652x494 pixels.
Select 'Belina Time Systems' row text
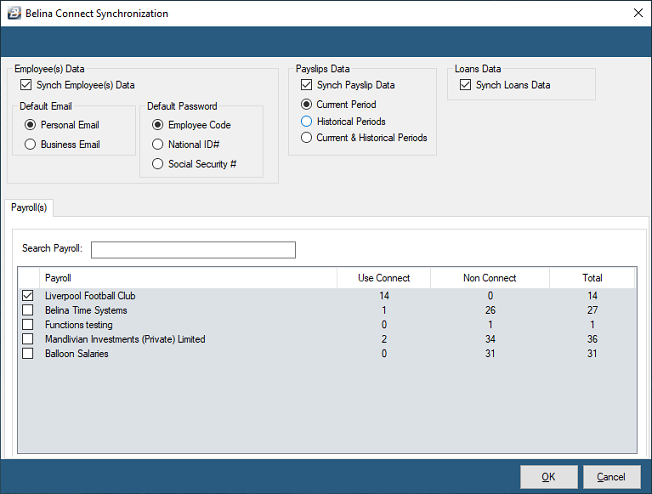coord(86,310)
